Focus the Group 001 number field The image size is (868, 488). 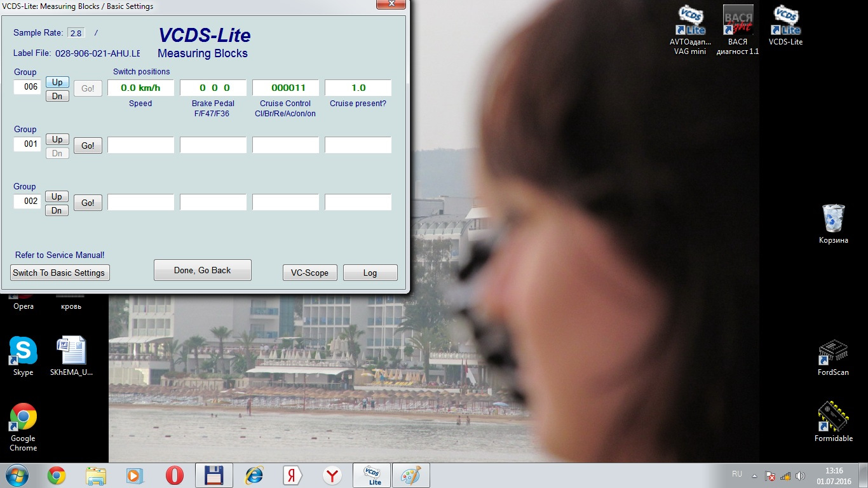27,144
